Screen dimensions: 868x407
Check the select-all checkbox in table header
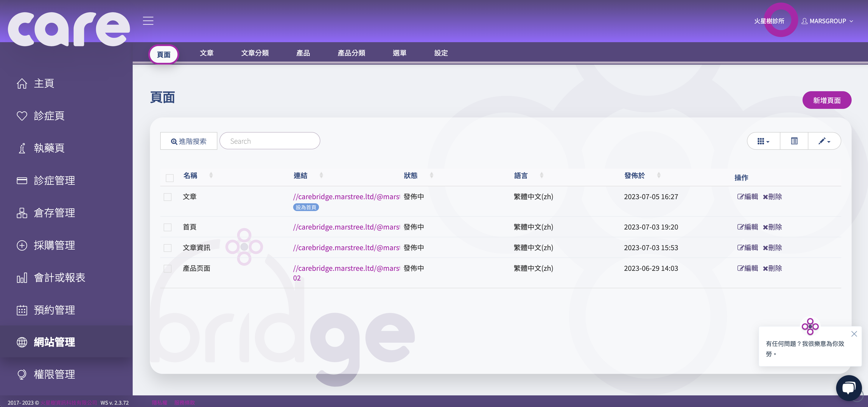[170, 178]
